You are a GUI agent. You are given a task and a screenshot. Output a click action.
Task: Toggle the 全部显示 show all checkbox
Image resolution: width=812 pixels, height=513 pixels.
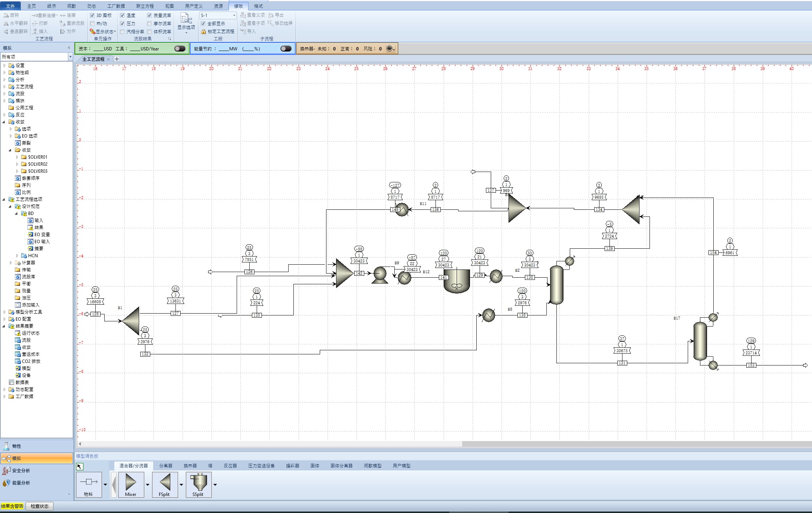coord(203,23)
